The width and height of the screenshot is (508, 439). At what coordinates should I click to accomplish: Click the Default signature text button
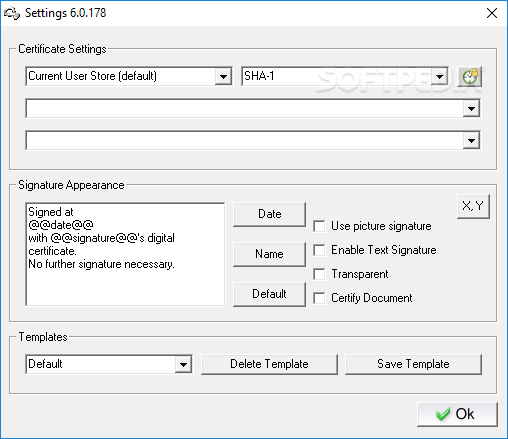coord(269,294)
